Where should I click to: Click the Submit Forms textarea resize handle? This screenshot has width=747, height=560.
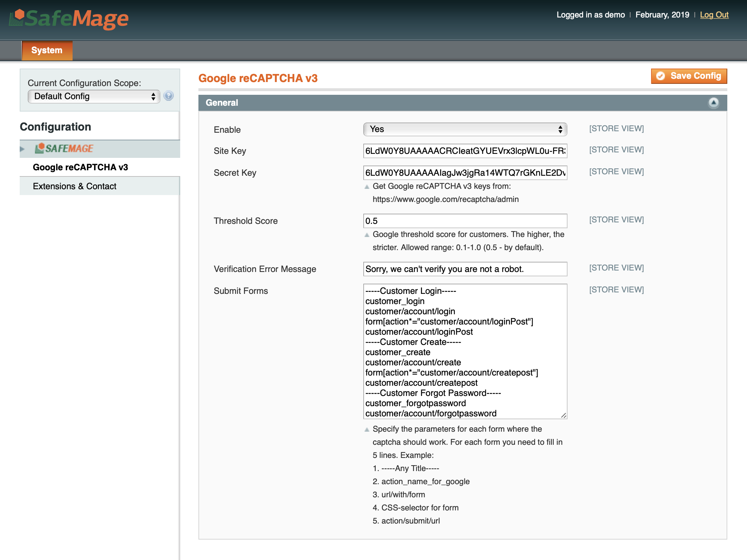coord(564,415)
